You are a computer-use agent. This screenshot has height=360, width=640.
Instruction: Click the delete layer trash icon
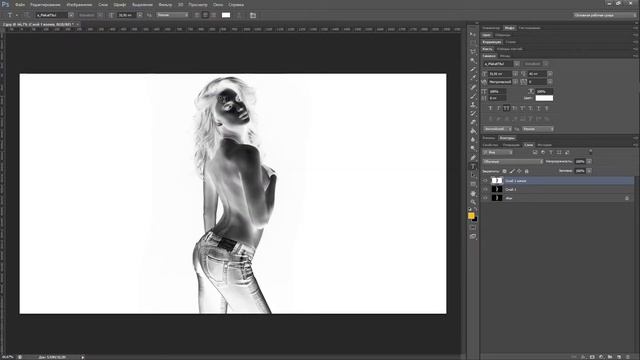[628, 357]
